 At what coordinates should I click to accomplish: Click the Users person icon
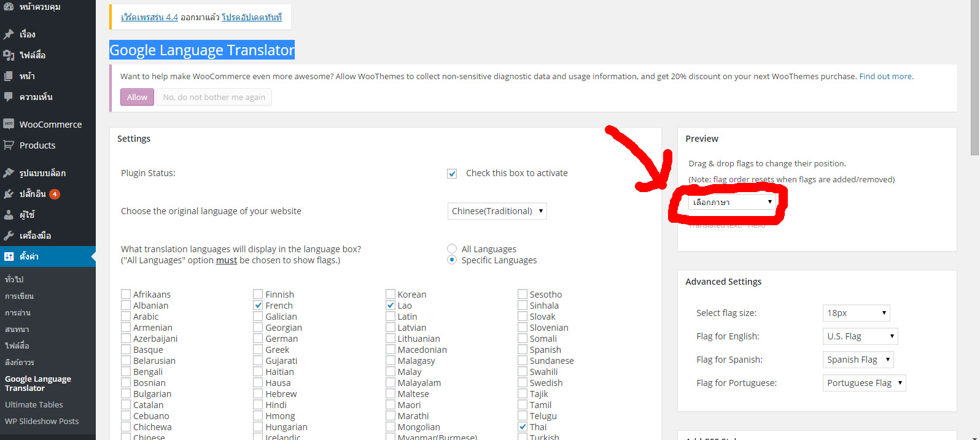9,215
